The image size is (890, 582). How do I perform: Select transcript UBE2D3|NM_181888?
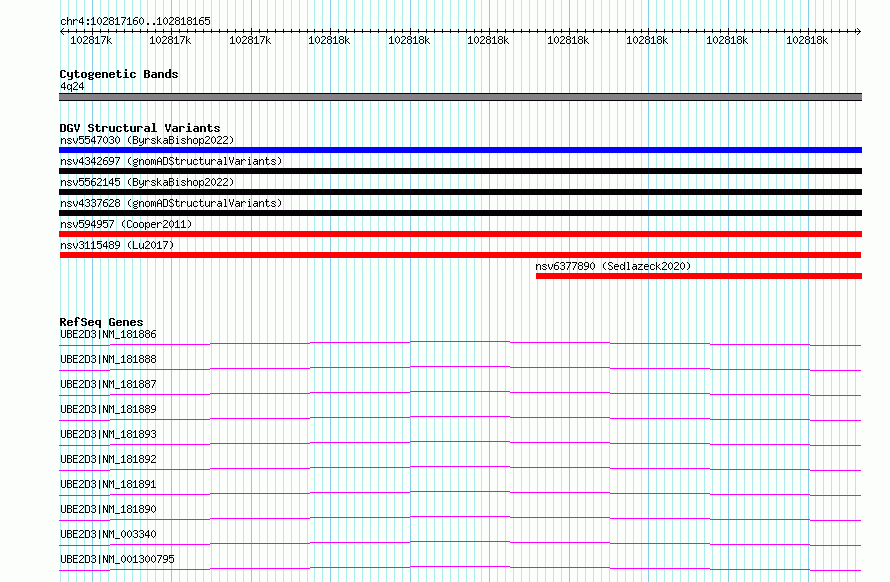tap(108, 359)
